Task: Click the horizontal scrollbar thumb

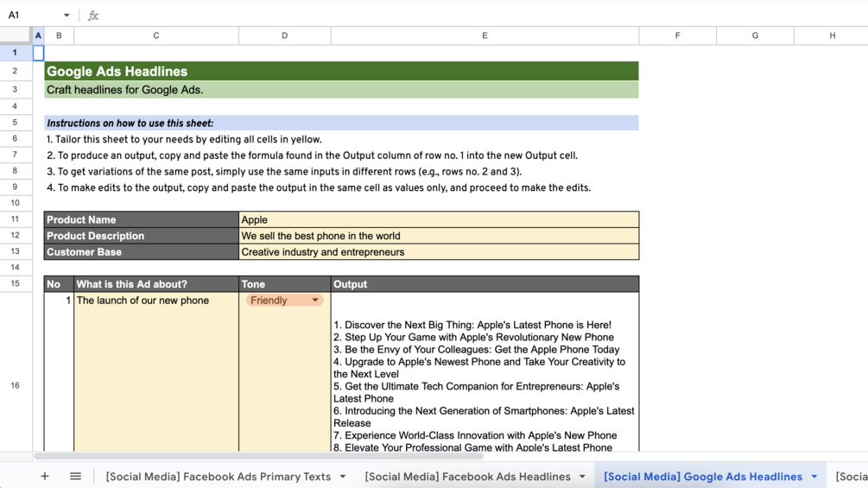Action: (258, 456)
